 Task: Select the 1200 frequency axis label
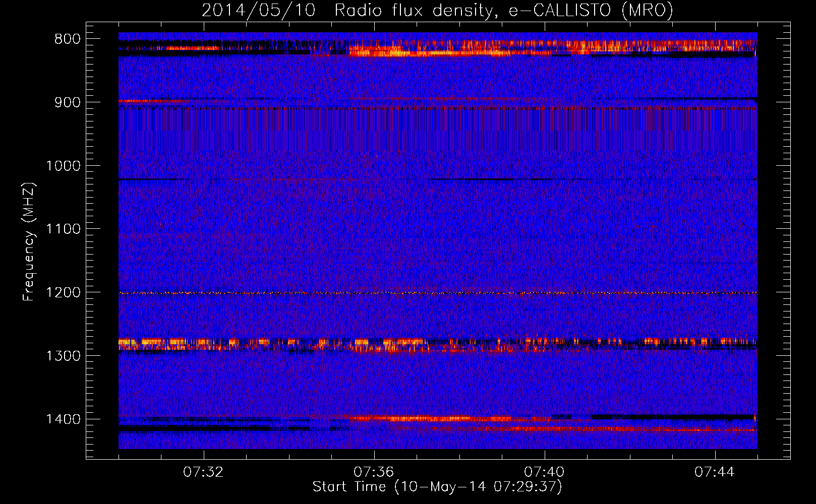(x=64, y=293)
